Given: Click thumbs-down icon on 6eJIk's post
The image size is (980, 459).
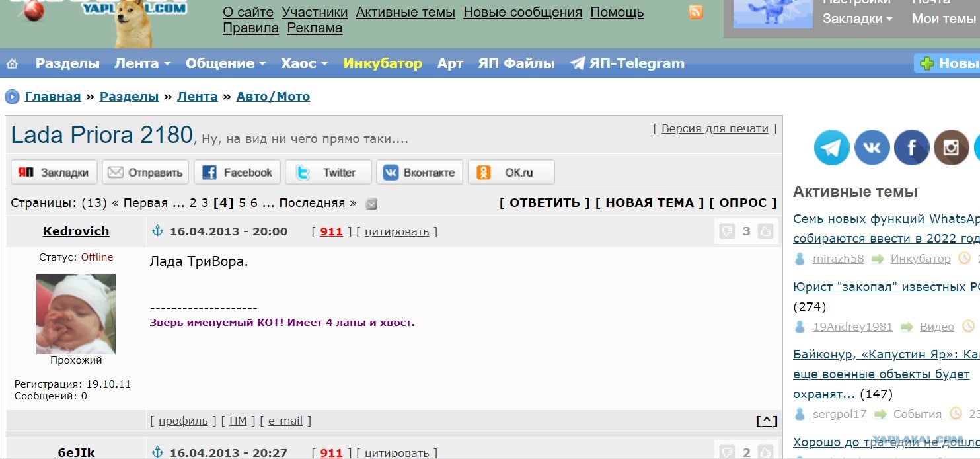Looking at the screenshot, I should (727, 452).
